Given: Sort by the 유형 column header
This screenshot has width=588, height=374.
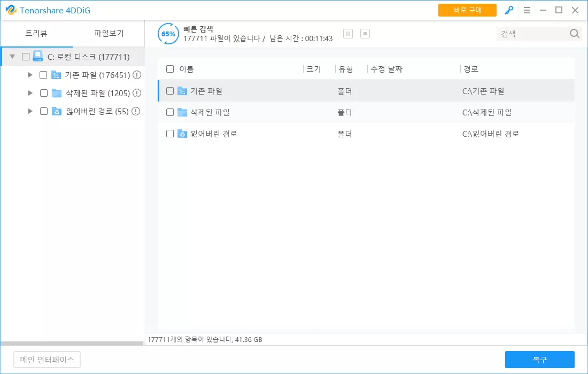Looking at the screenshot, I should [x=346, y=69].
